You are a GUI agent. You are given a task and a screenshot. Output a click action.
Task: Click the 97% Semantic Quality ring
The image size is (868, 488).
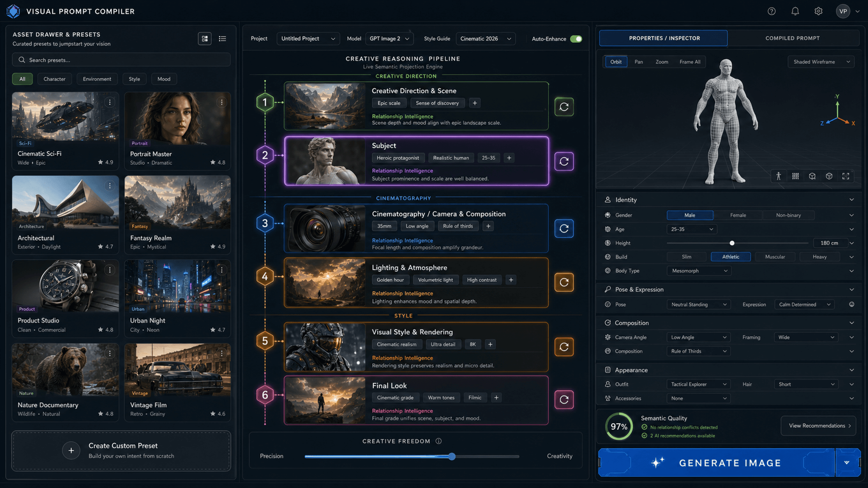pyautogui.click(x=619, y=427)
